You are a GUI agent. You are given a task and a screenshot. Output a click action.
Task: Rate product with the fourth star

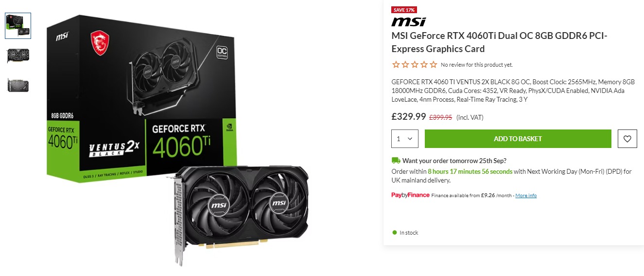[x=424, y=65]
